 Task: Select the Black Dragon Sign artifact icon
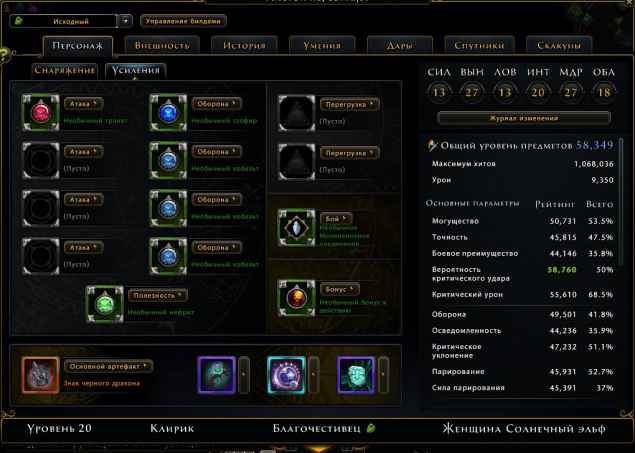[x=40, y=375]
